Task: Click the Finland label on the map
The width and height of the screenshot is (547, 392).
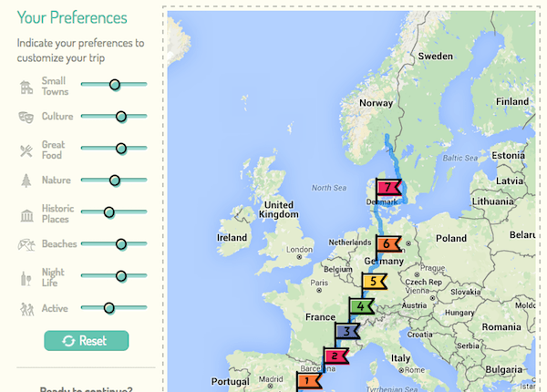Action: pyautogui.click(x=512, y=102)
